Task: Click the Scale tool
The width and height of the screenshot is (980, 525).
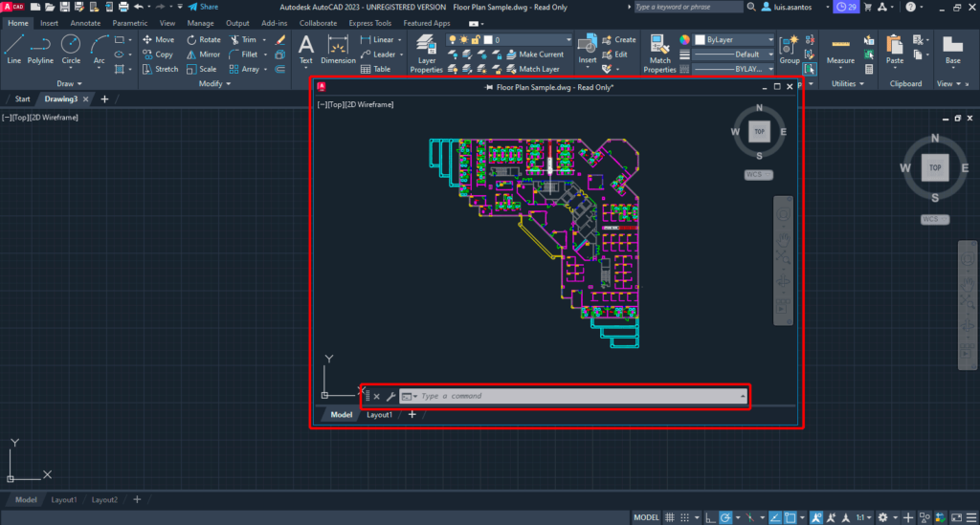Action: 202,69
